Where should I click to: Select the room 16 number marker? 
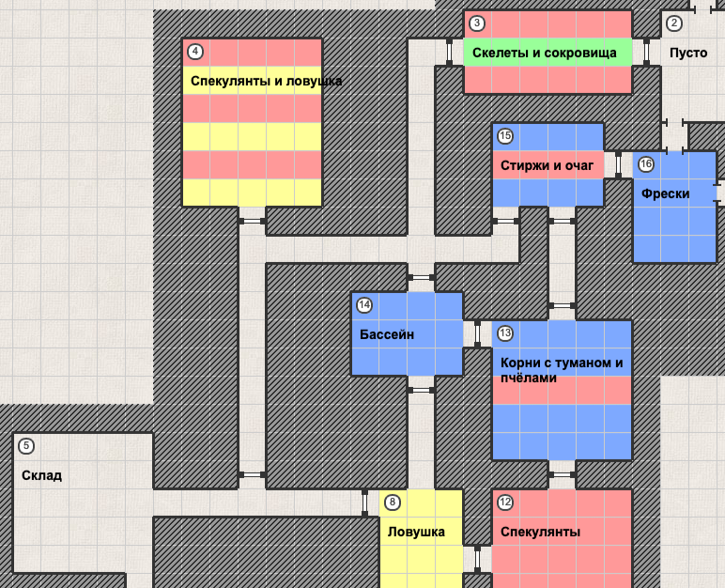[645, 164]
